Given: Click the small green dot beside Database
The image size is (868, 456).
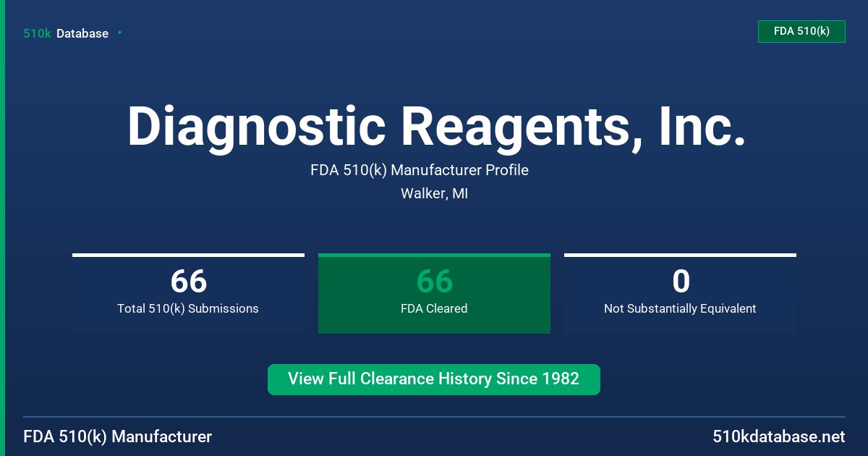Looking at the screenshot, I should point(119,33).
